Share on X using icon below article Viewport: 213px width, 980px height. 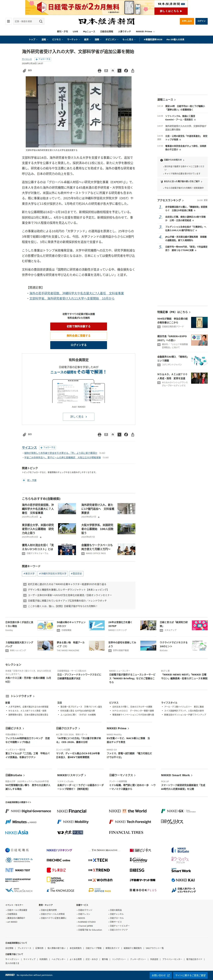coord(119,434)
